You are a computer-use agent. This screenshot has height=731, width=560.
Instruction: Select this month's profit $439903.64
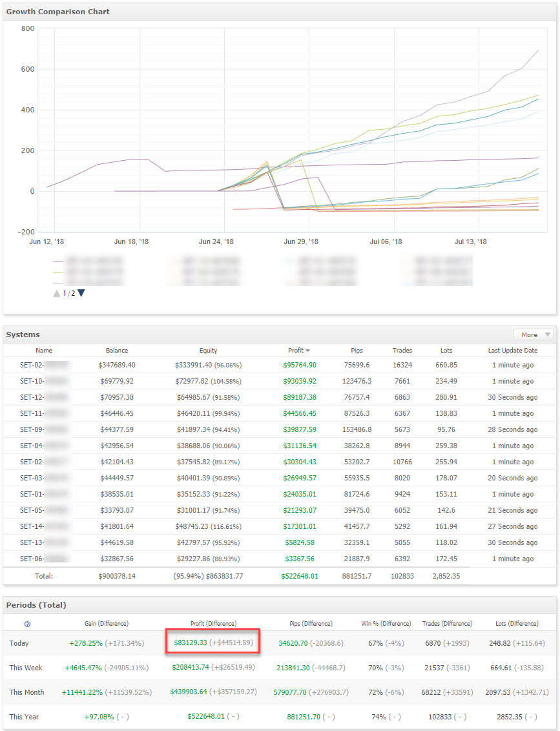[189, 692]
